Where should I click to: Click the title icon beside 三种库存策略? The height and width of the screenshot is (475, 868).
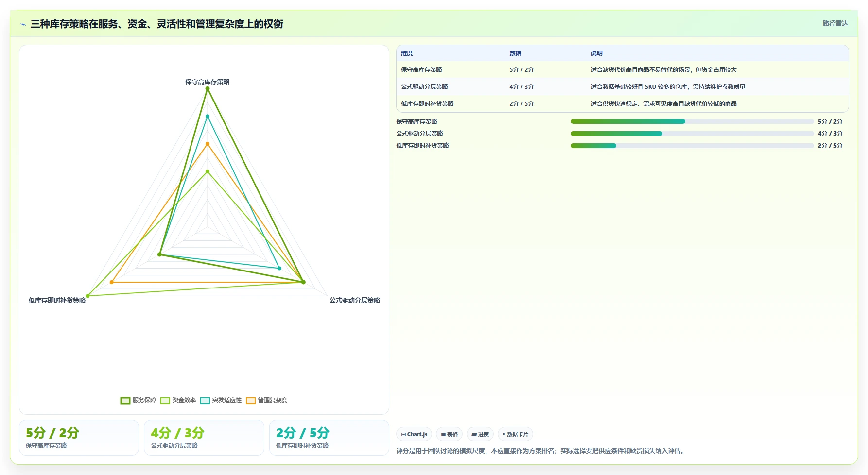(23, 24)
